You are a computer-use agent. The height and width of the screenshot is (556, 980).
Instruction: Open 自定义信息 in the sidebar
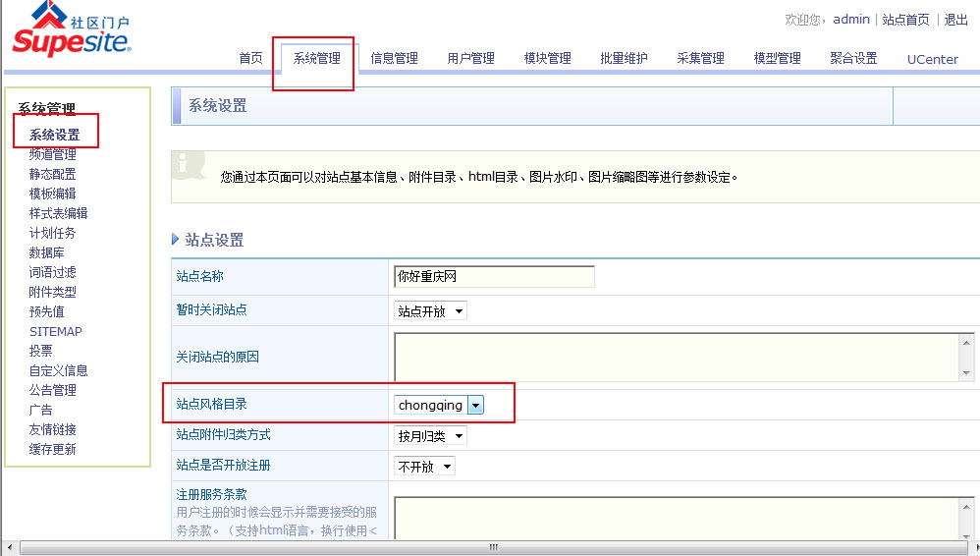coord(58,371)
